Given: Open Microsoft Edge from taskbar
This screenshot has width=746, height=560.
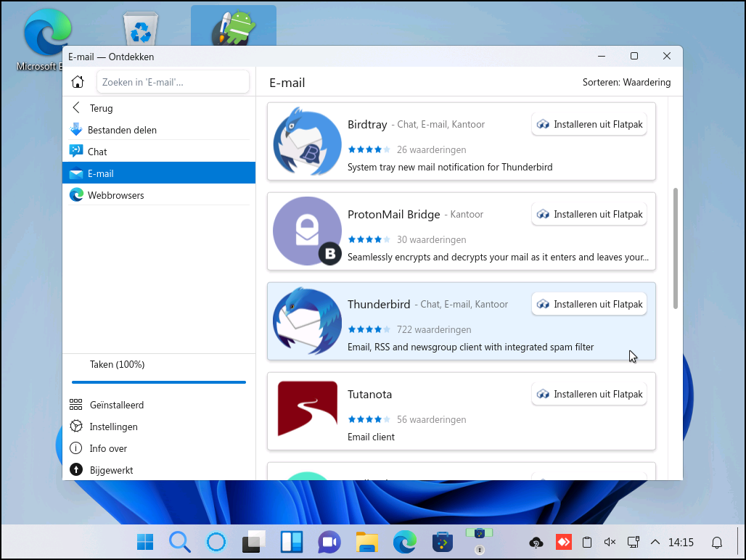Looking at the screenshot, I should point(405,542).
